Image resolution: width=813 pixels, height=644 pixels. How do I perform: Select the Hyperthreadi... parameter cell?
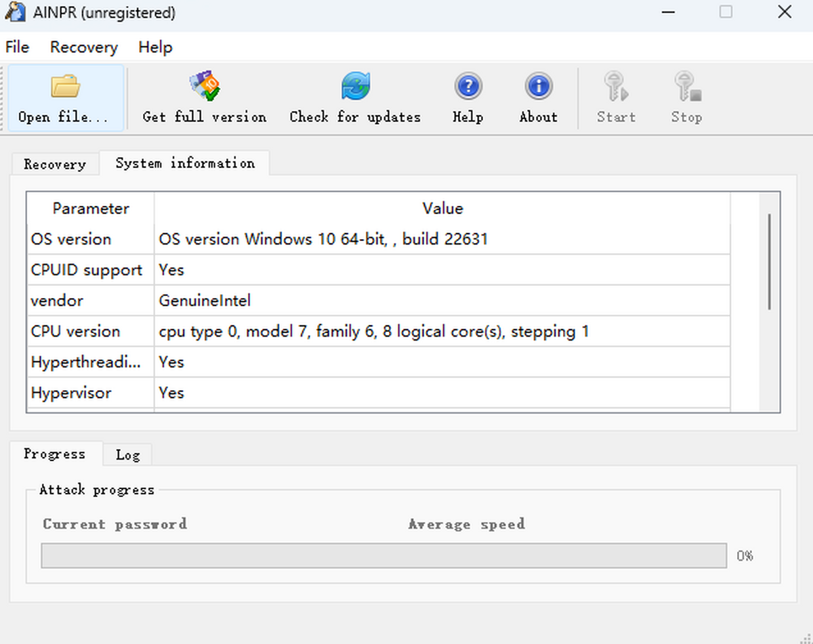(x=91, y=362)
